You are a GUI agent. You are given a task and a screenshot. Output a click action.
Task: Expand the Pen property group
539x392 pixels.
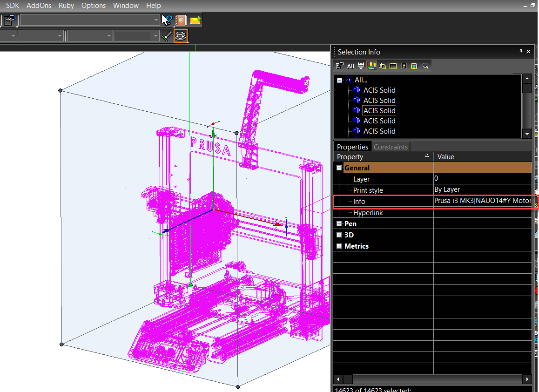pyautogui.click(x=339, y=224)
